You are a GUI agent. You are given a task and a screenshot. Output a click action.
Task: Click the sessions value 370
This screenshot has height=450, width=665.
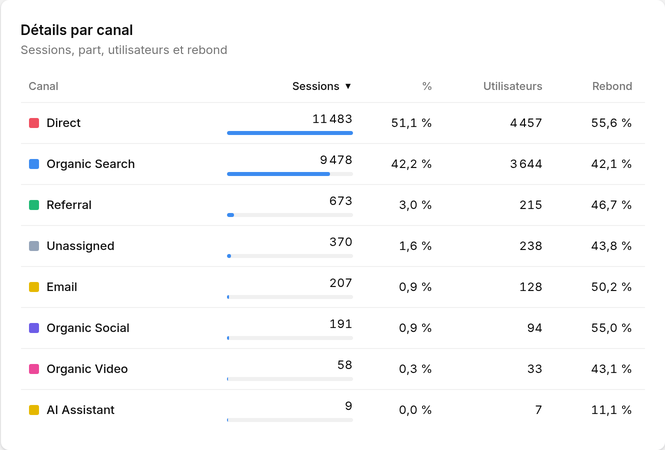[341, 242]
